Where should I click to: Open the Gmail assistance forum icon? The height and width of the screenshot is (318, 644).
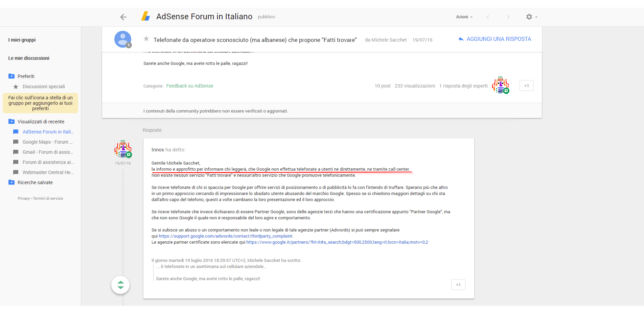click(16, 152)
